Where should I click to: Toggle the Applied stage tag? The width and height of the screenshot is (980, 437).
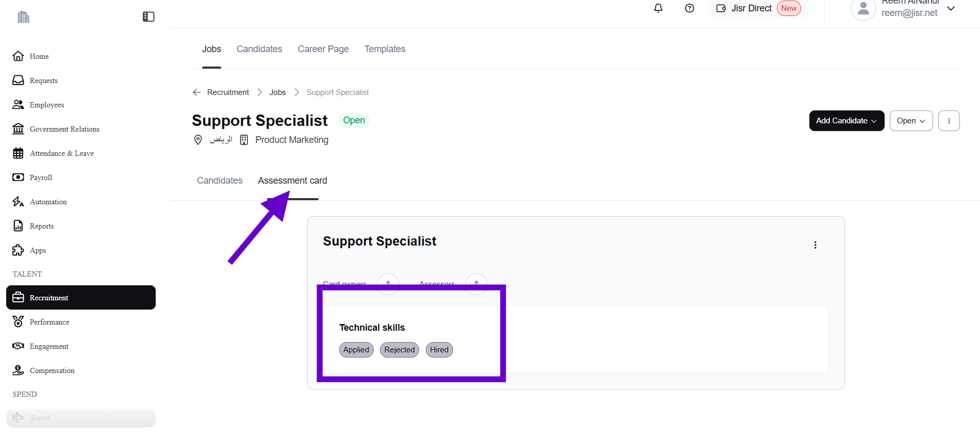tap(356, 350)
